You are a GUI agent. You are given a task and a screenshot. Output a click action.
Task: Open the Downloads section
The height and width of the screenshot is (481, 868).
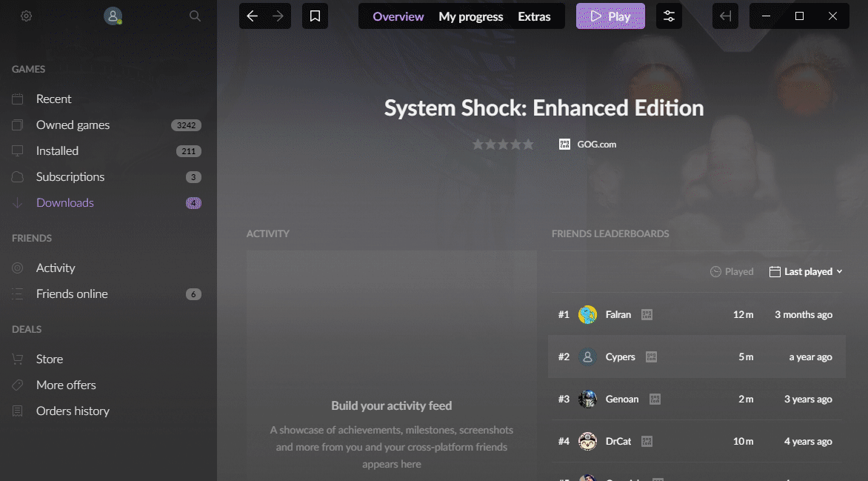coord(65,203)
